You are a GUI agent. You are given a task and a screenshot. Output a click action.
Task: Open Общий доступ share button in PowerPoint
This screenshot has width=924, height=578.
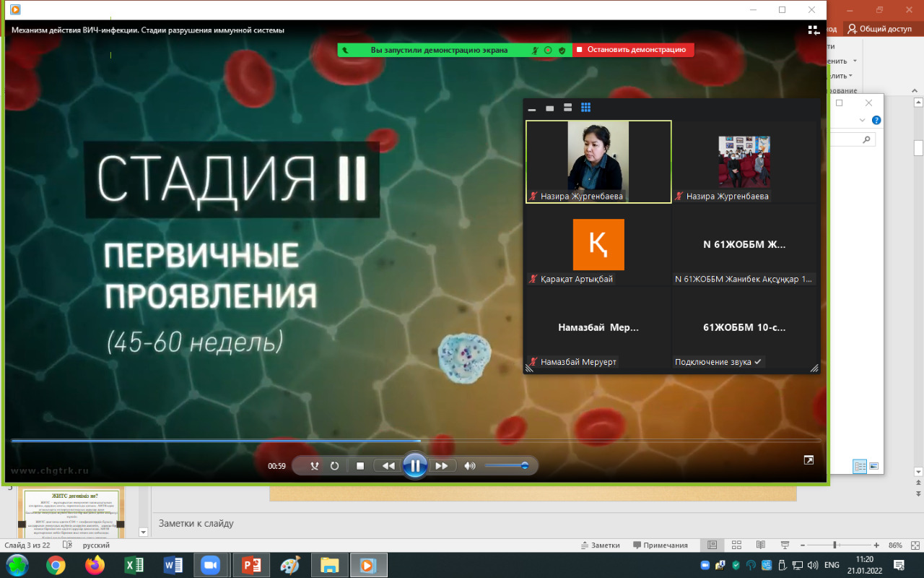click(880, 29)
